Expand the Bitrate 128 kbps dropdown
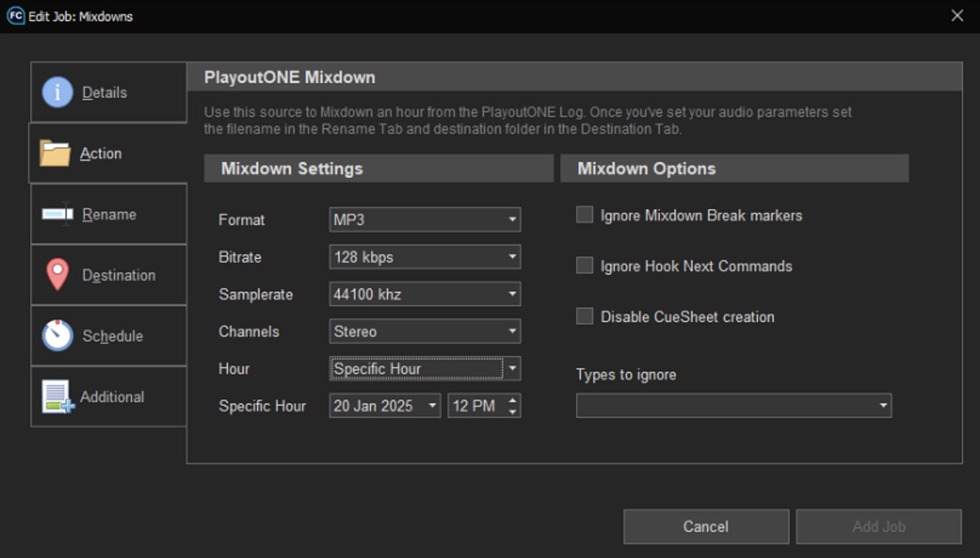This screenshot has height=558, width=980. tap(425, 257)
